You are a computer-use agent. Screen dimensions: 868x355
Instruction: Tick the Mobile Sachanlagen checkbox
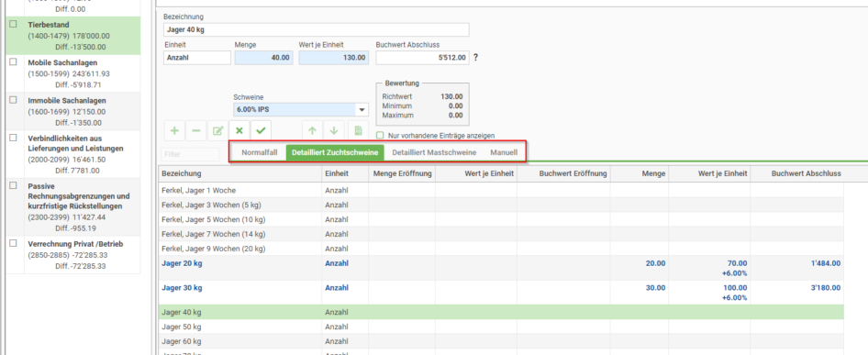click(13, 62)
